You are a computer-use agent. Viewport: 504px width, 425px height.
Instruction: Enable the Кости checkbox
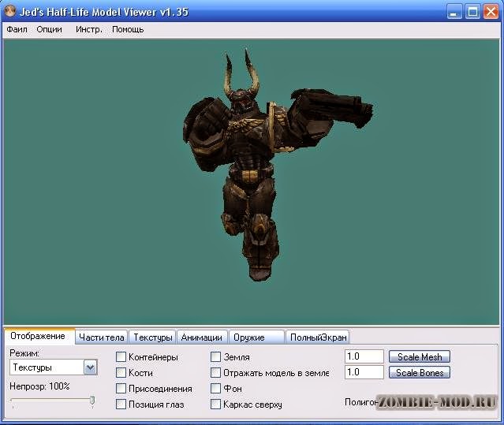pyautogui.click(x=121, y=373)
